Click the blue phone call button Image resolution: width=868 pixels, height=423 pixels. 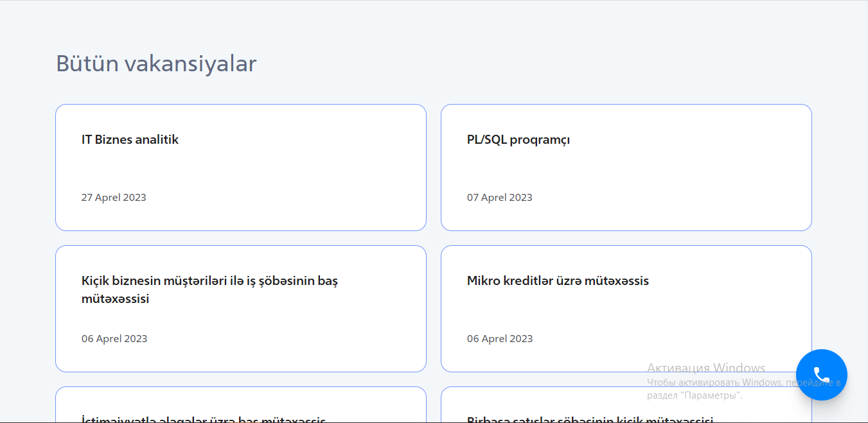pyautogui.click(x=821, y=375)
